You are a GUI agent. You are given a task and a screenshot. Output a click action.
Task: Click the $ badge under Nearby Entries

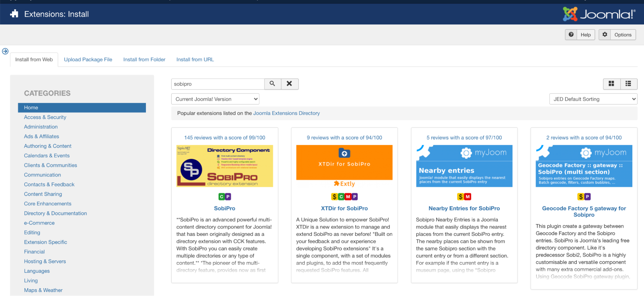click(x=461, y=197)
